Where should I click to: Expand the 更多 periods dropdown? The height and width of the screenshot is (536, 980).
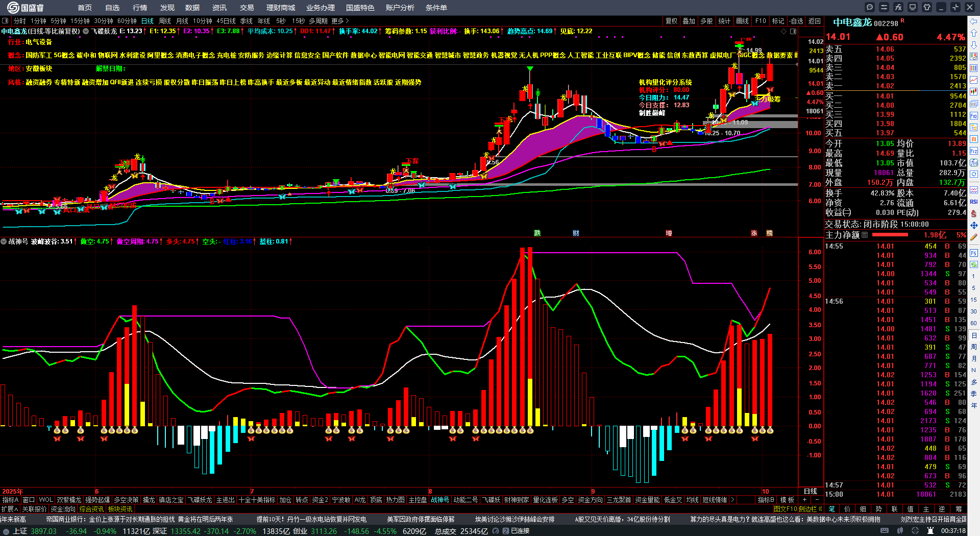tap(340, 21)
